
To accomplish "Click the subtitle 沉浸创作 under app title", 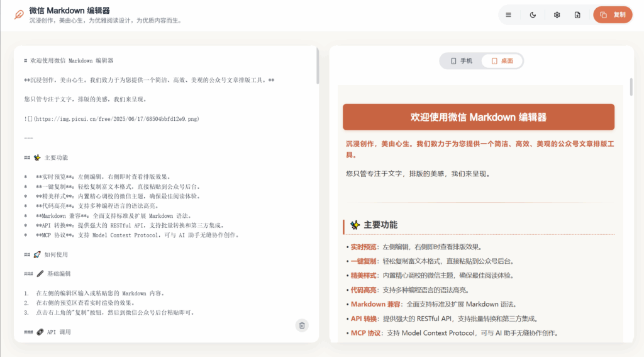I will point(106,21).
